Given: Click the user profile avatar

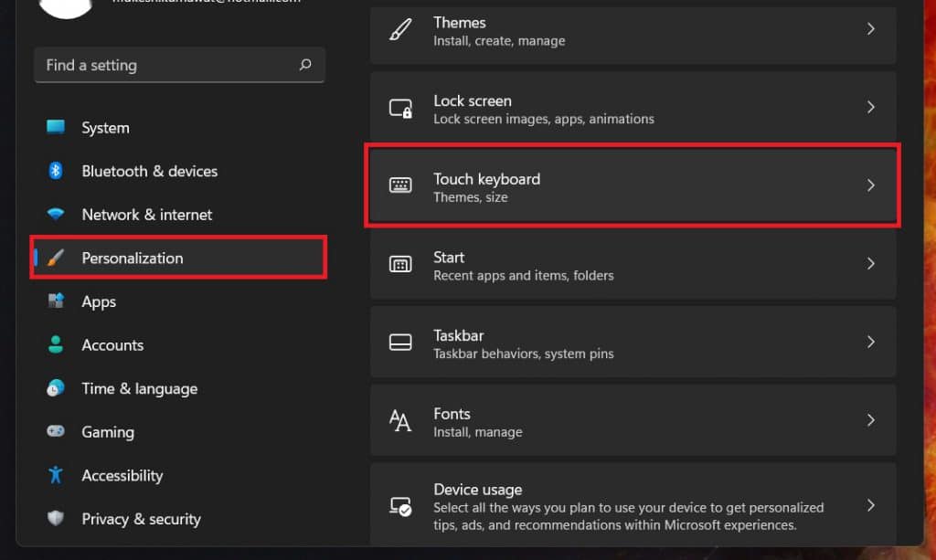Looking at the screenshot, I should tap(66, 6).
